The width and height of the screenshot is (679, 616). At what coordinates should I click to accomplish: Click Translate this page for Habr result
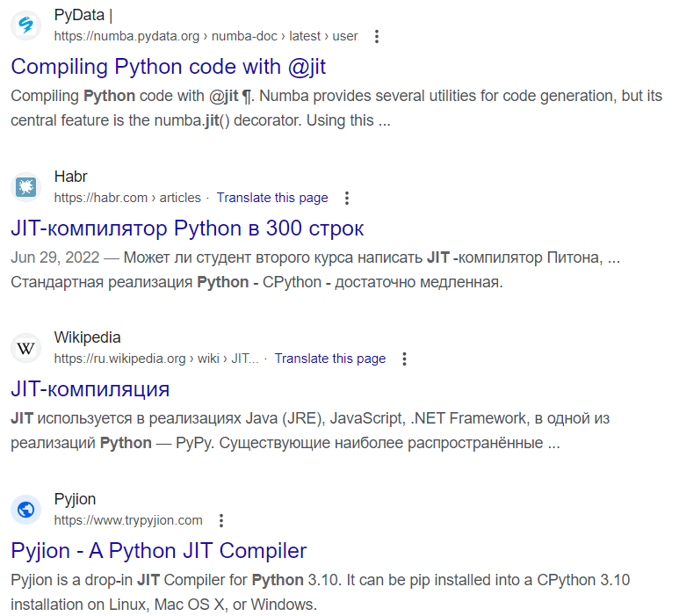point(272,198)
